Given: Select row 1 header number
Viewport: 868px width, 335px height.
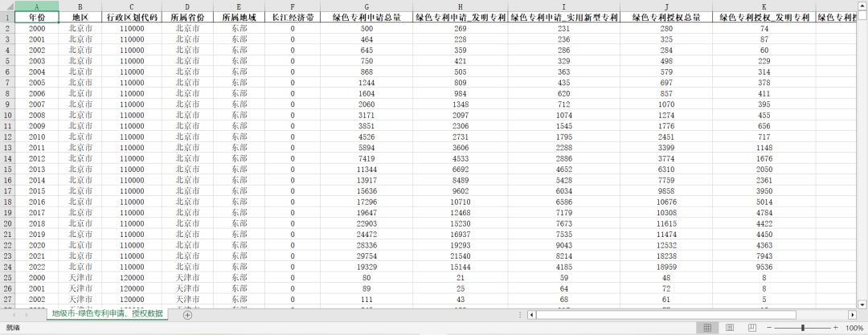Looking at the screenshot, I should click(x=7, y=17).
